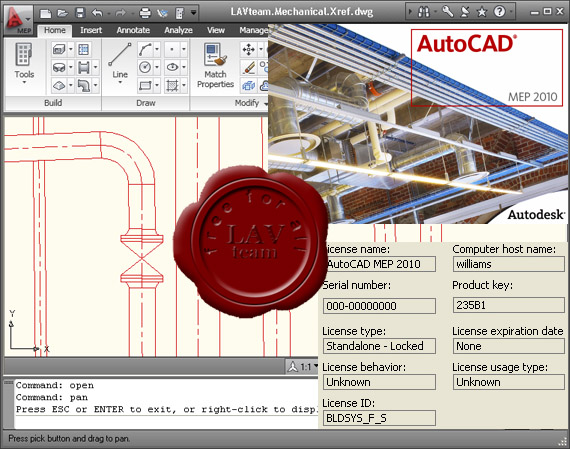This screenshot has width=570, height=449.
Task: Click the binoculars search icon
Action: pyautogui.click(x=424, y=12)
